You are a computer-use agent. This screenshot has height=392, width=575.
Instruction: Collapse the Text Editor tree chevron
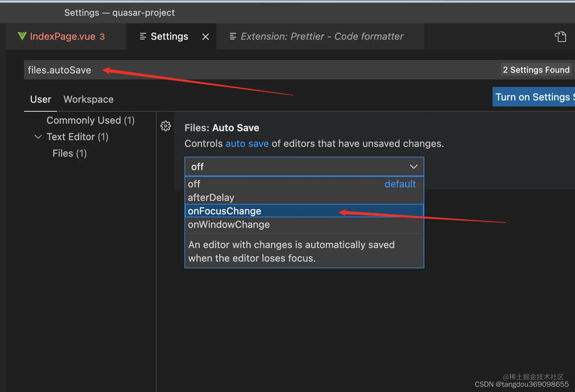point(38,137)
